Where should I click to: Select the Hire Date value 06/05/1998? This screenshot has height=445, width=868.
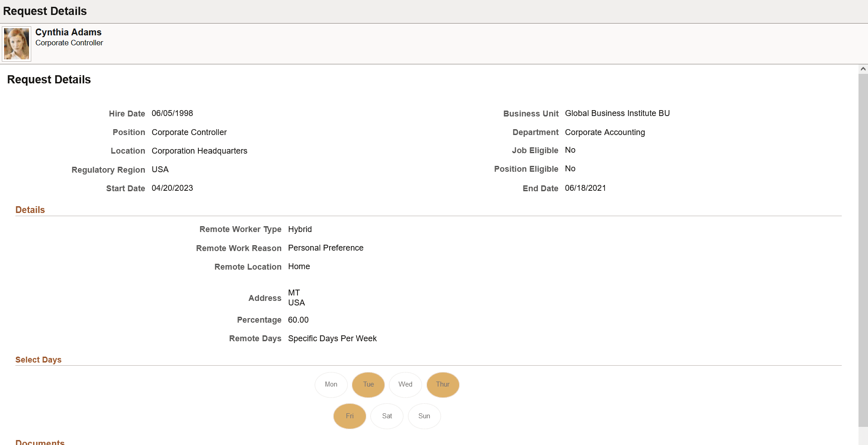pos(172,113)
